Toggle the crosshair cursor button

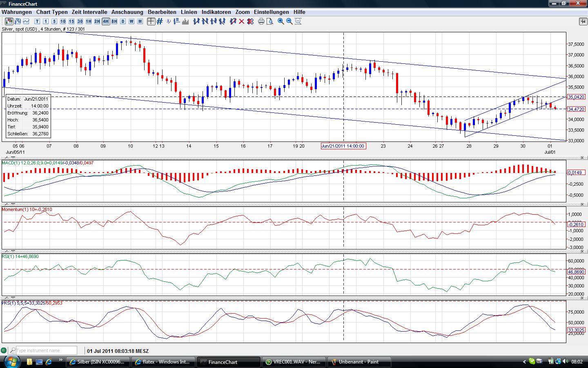[x=151, y=21]
